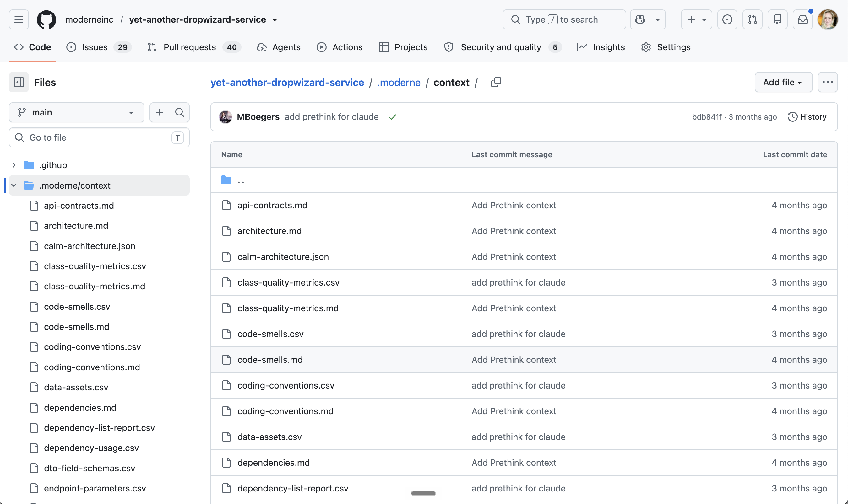Open the main branch selector dropdown
This screenshot has height=504, width=848.
click(x=76, y=112)
